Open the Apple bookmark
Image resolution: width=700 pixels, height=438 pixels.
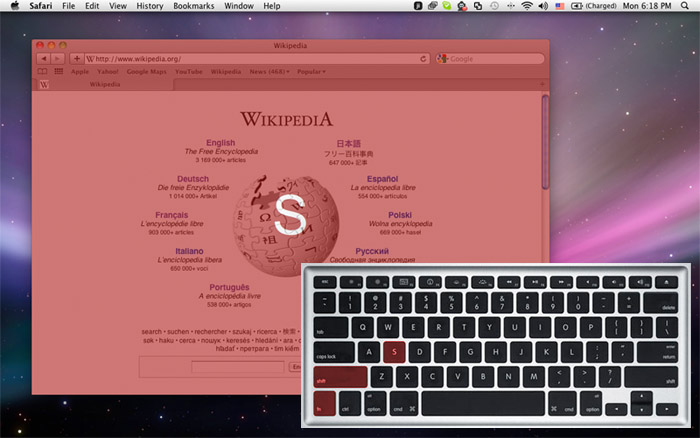(80, 71)
